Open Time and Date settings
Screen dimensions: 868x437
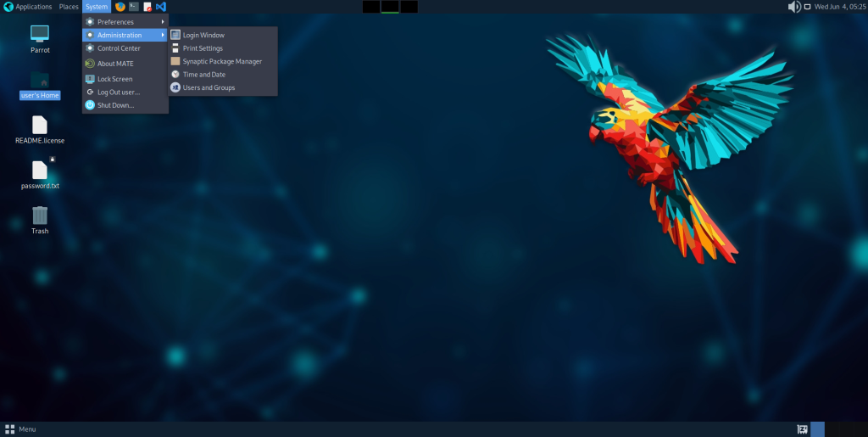pyautogui.click(x=223, y=74)
